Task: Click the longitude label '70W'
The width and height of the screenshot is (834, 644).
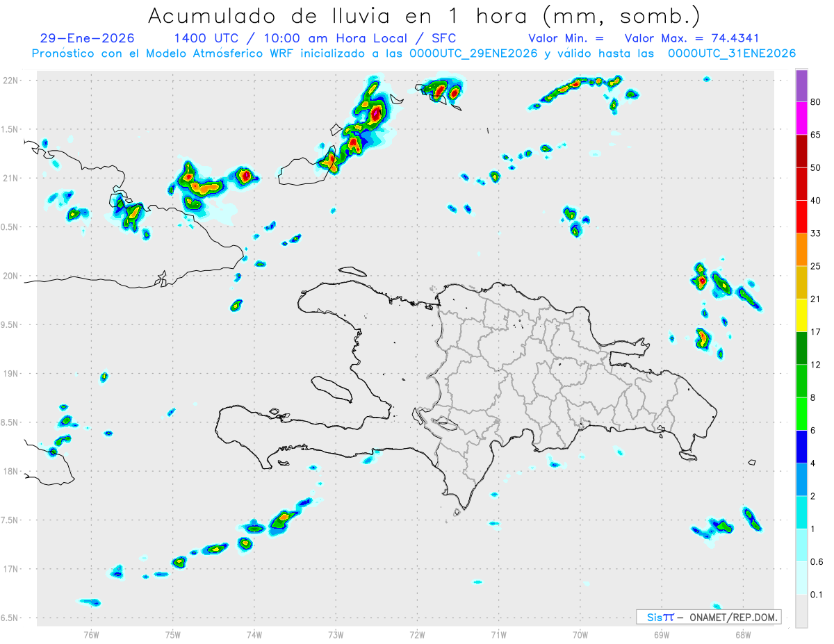Action: click(580, 634)
